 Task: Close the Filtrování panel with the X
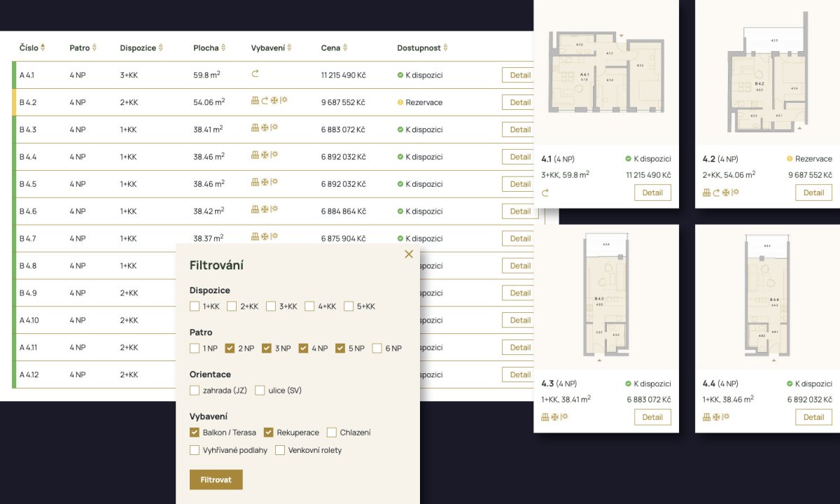pos(409,254)
